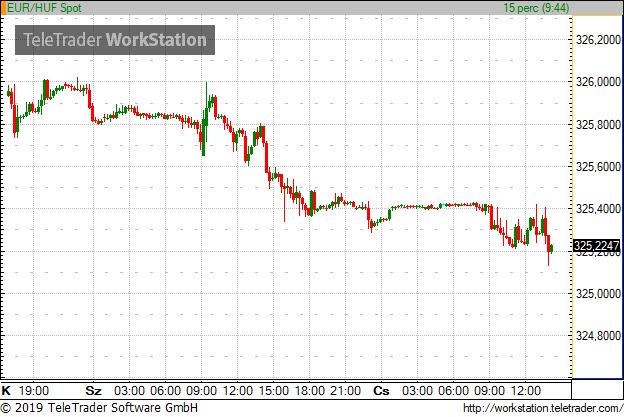Viewport: 624px width, 417px height.
Task: Click the 325,4000 price axis label
Action: pos(598,208)
